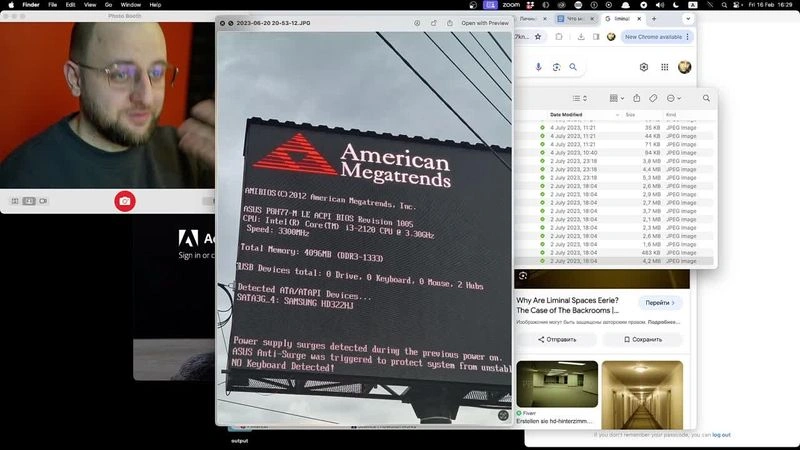Screen dimensions: 800x450
Task: Sort Finder list by Kind column
Action: (671, 115)
